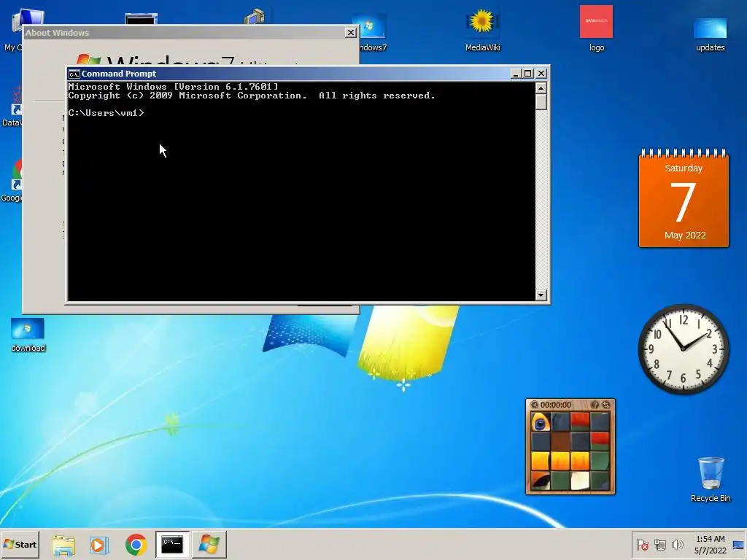Click the May 2022 text on calendar gadget

[x=684, y=236]
